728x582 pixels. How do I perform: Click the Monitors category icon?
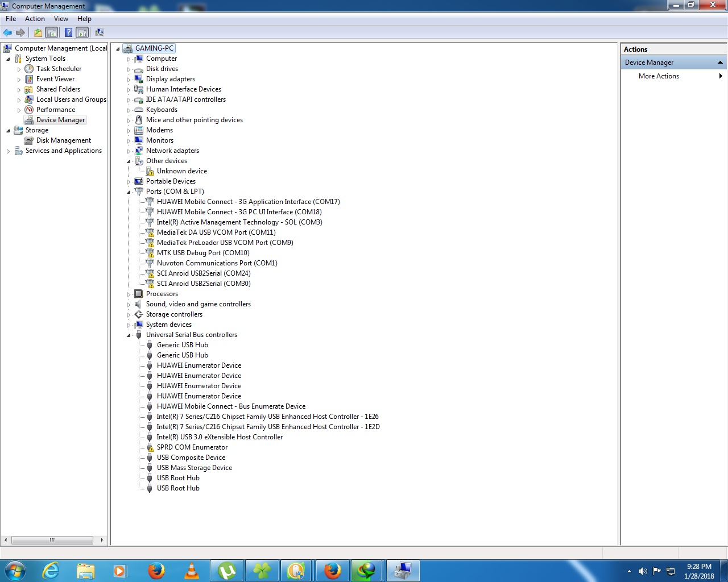tap(139, 140)
